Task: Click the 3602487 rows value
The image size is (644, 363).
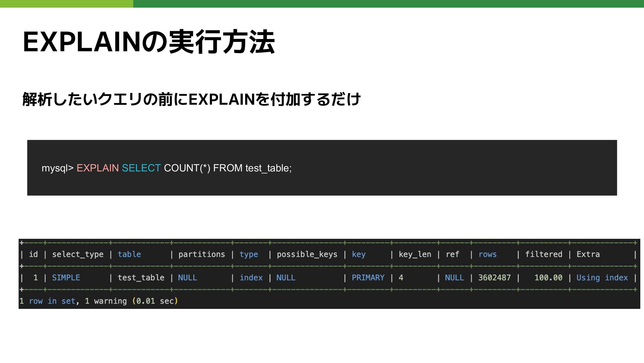Action: pos(494,278)
